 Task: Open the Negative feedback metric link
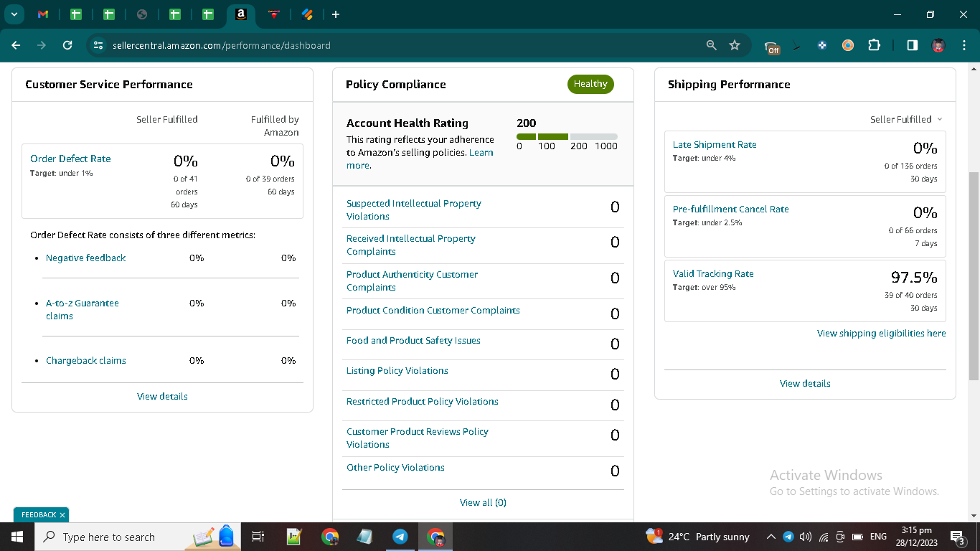point(85,258)
